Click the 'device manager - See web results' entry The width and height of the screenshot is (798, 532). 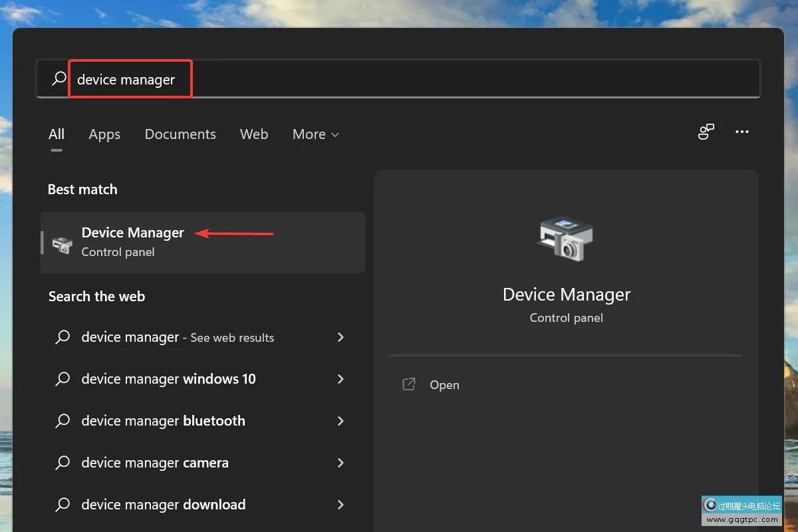coord(177,337)
